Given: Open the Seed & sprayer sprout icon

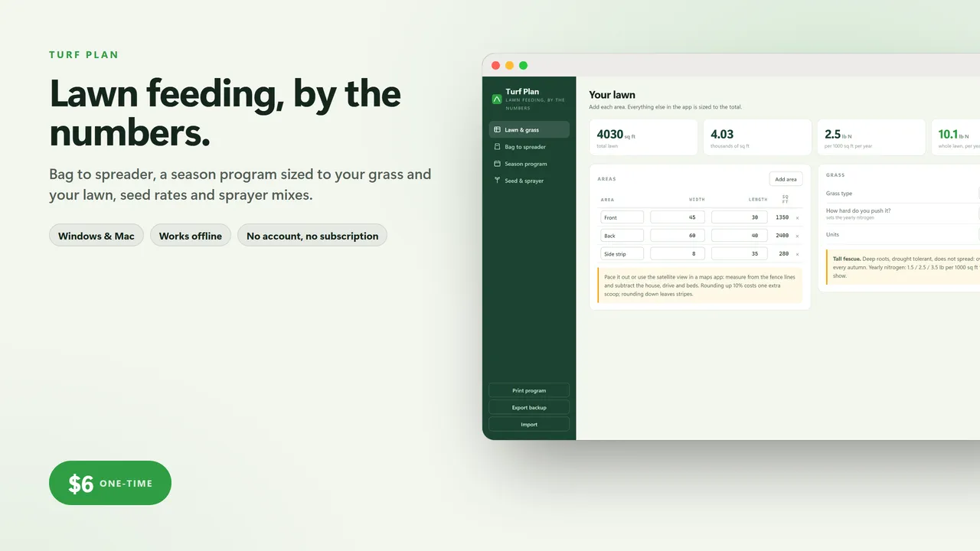Looking at the screenshot, I should coord(497,181).
